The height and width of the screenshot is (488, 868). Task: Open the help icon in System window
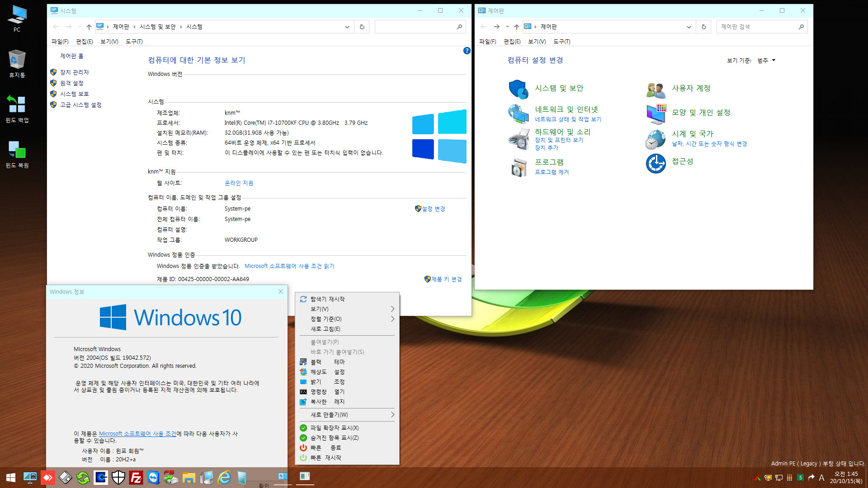(467, 51)
